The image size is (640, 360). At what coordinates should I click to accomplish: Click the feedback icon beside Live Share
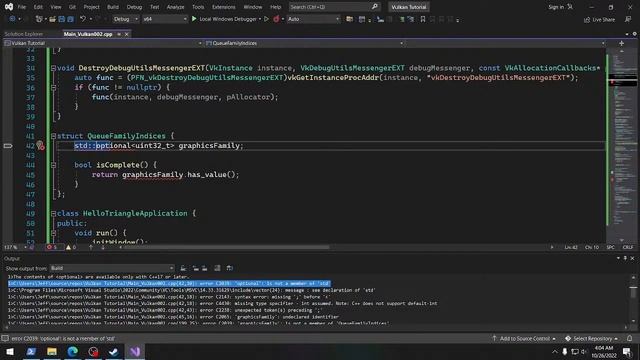[628, 19]
